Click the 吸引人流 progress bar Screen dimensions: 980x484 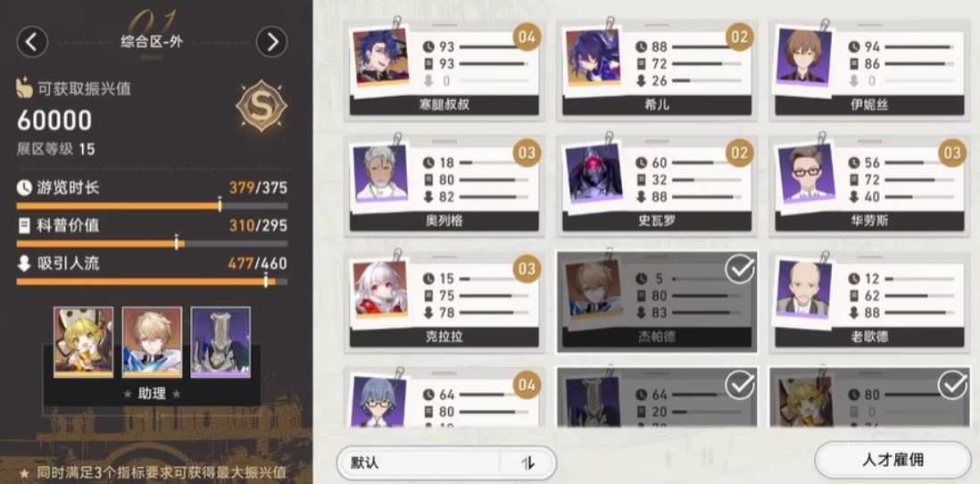[152, 281]
